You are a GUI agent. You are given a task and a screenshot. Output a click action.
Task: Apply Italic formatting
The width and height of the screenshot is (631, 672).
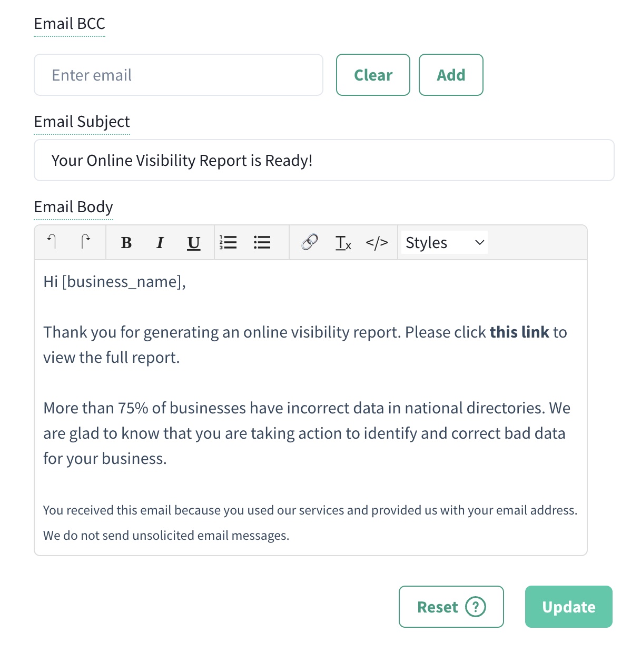[x=160, y=242]
